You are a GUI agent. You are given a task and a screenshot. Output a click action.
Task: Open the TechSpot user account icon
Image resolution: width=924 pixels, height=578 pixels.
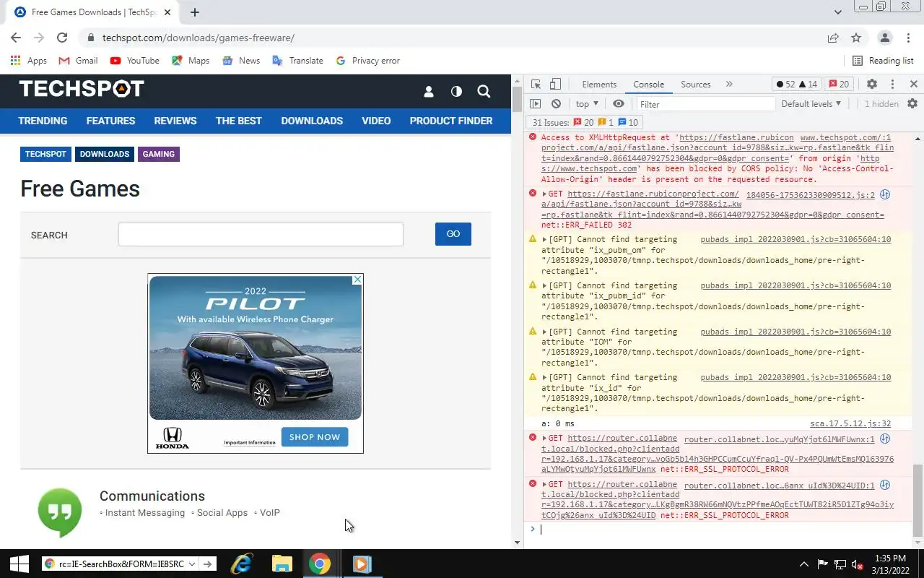[x=429, y=91]
